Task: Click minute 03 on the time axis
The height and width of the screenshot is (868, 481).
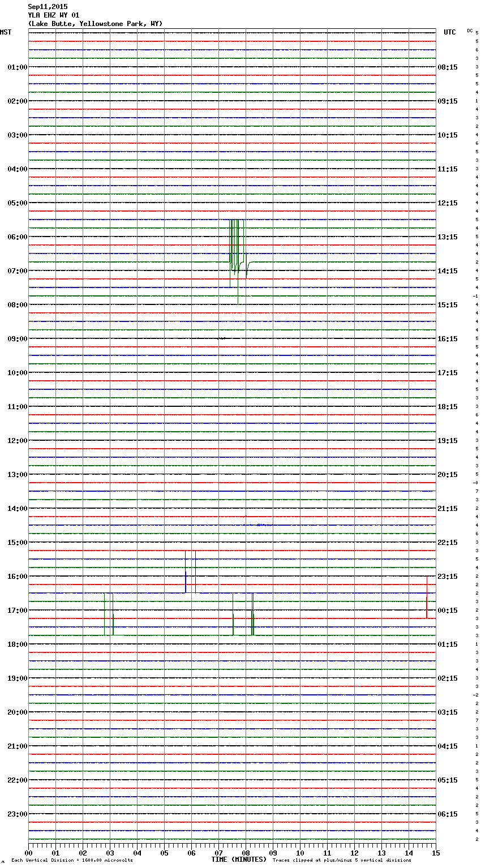Action: pos(110,853)
